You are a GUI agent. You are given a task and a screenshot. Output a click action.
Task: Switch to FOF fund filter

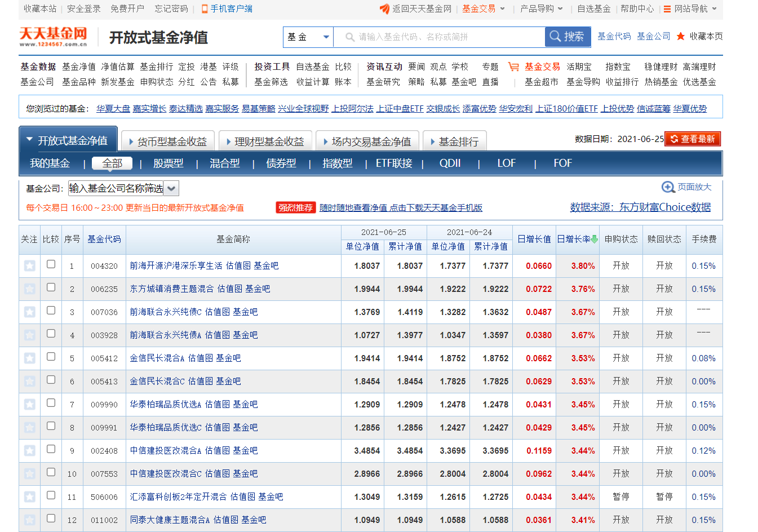(563, 163)
